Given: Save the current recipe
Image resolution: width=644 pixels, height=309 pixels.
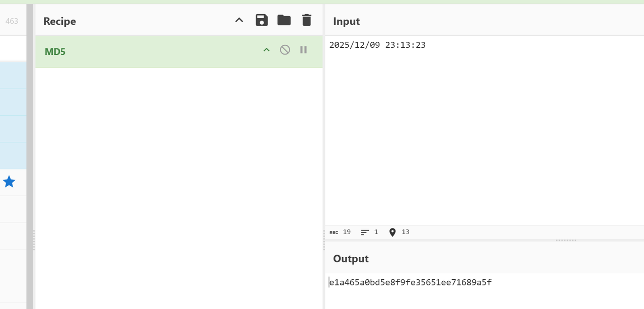Looking at the screenshot, I should click(262, 20).
